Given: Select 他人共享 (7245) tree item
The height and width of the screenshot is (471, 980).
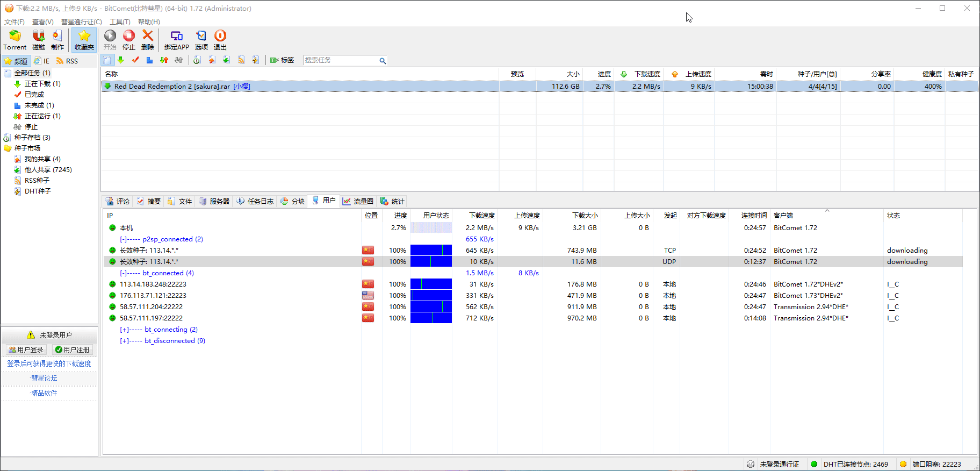Looking at the screenshot, I should pos(48,170).
